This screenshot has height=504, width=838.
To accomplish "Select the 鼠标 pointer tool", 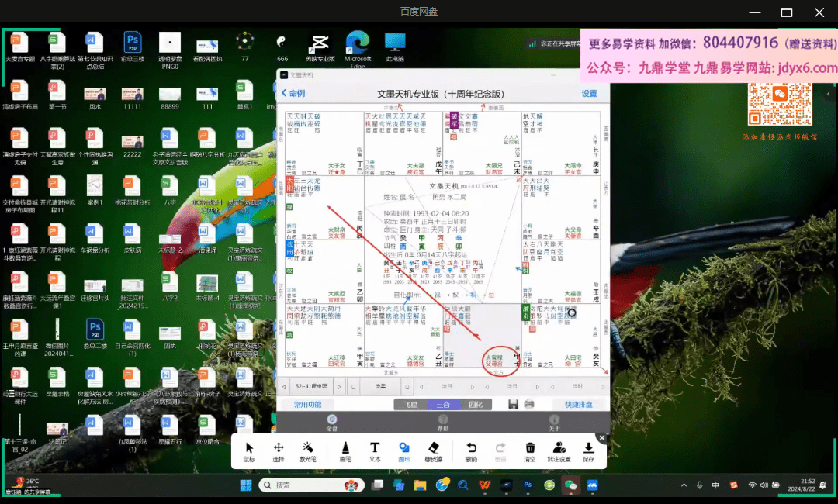I will 249,451.
